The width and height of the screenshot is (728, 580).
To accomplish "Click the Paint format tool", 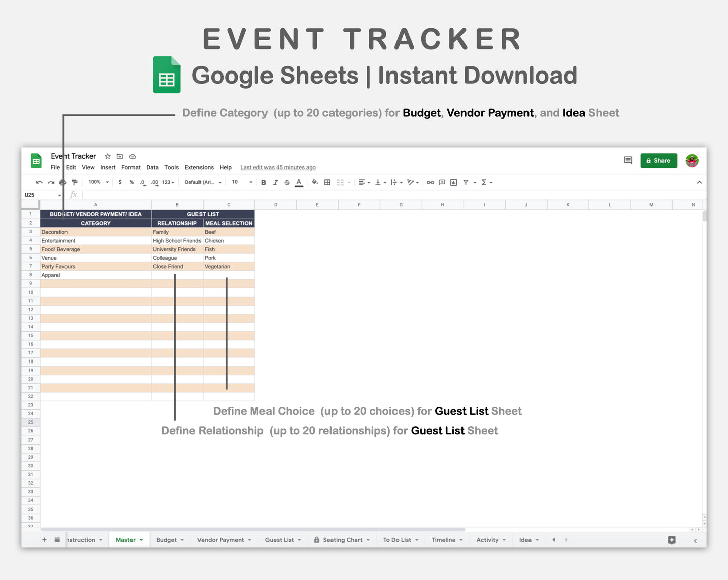I will click(75, 182).
